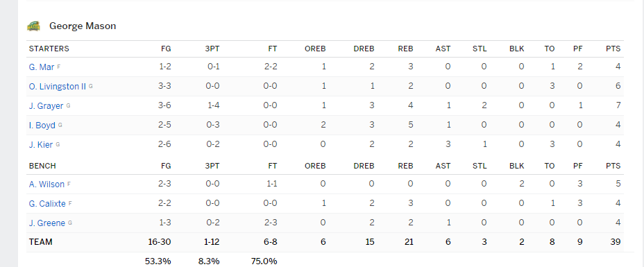644x267 pixels.
Task: Open I. Boyd player profile
Action: (42, 126)
